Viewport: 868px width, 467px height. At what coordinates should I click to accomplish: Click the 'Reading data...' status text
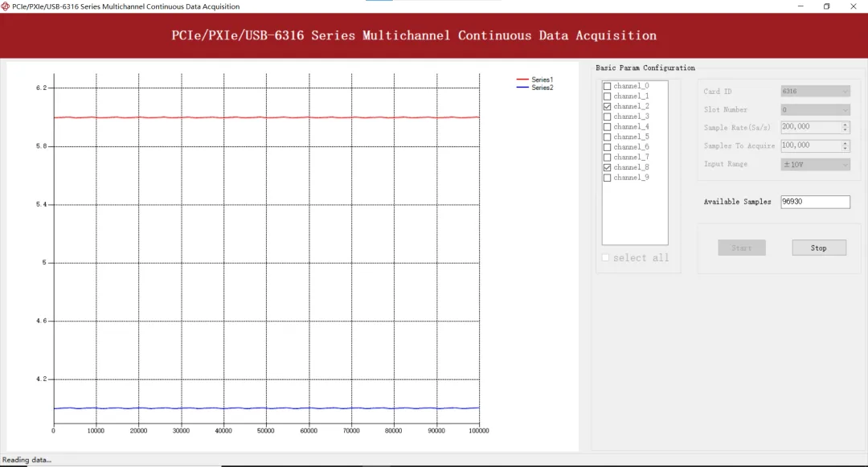(27, 460)
